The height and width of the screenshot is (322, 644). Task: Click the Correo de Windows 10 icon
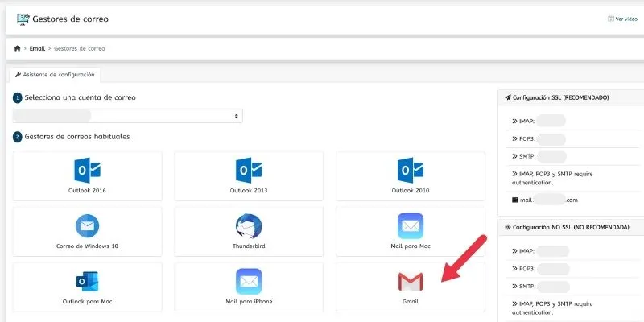pos(87,226)
